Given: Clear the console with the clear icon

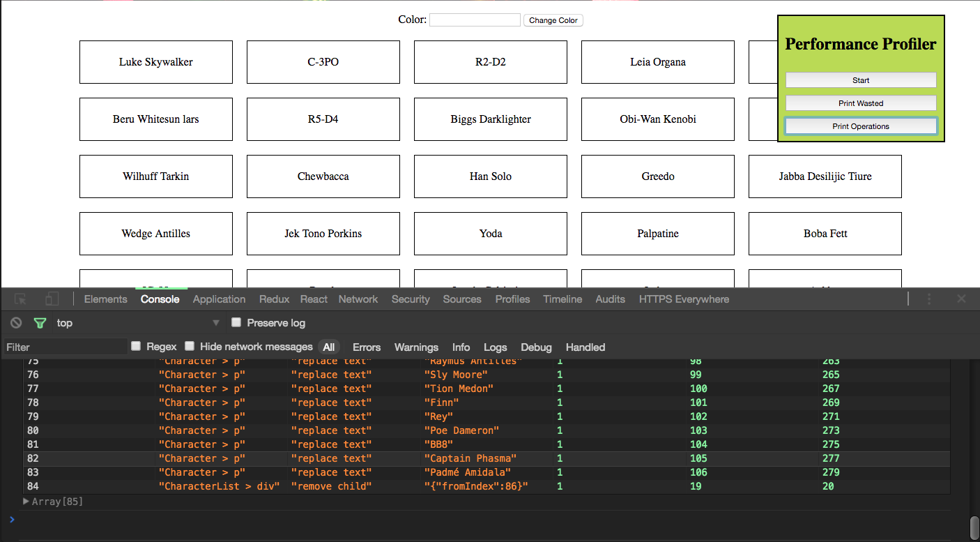Looking at the screenshot, I should coord(16,323).
